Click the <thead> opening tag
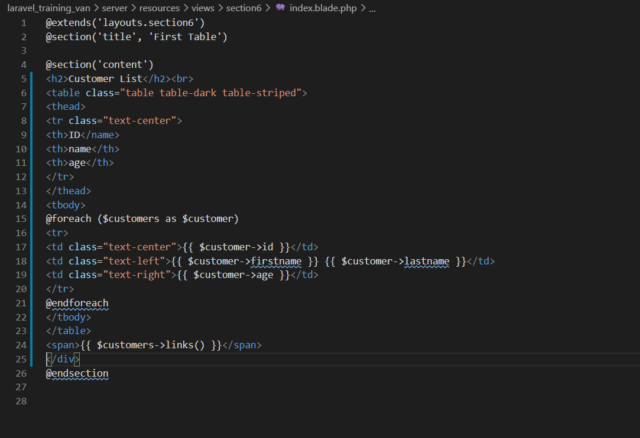 pos(66,107)
